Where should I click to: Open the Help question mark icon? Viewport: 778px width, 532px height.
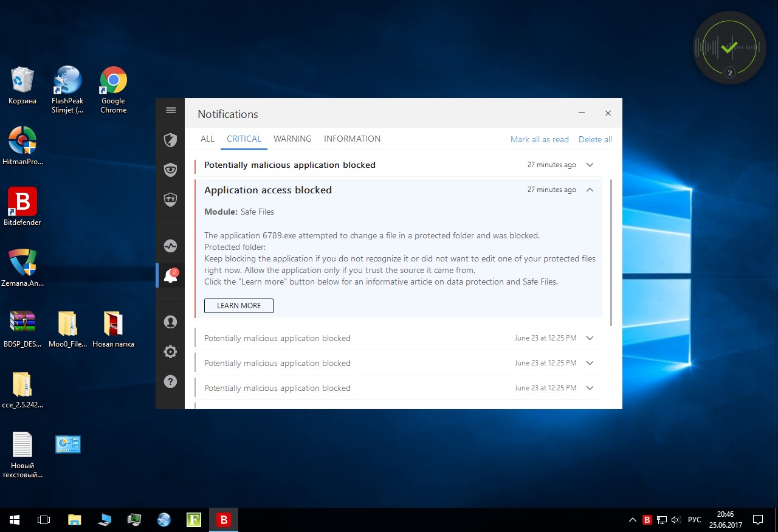(171, 381)
